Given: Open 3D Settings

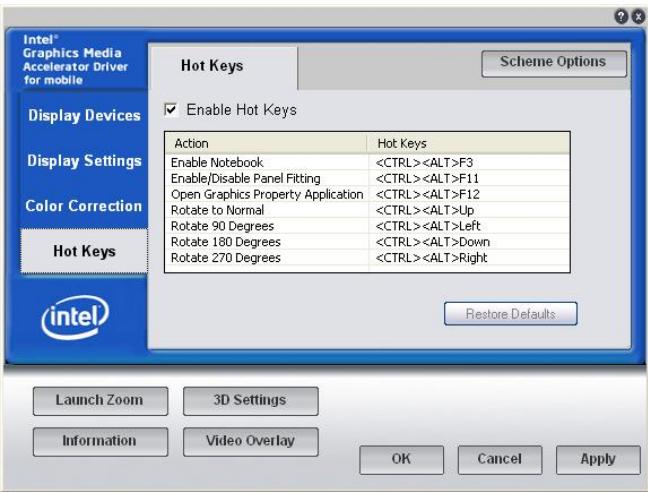Looking at the screenshot, I should [250, 401].
